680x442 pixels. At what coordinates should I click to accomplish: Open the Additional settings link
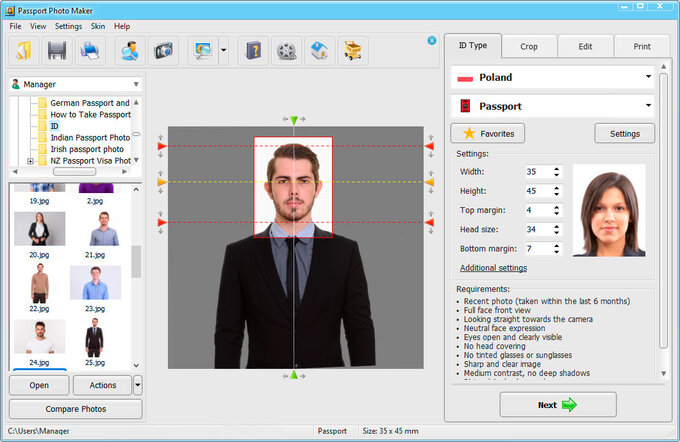pos(493,268)
